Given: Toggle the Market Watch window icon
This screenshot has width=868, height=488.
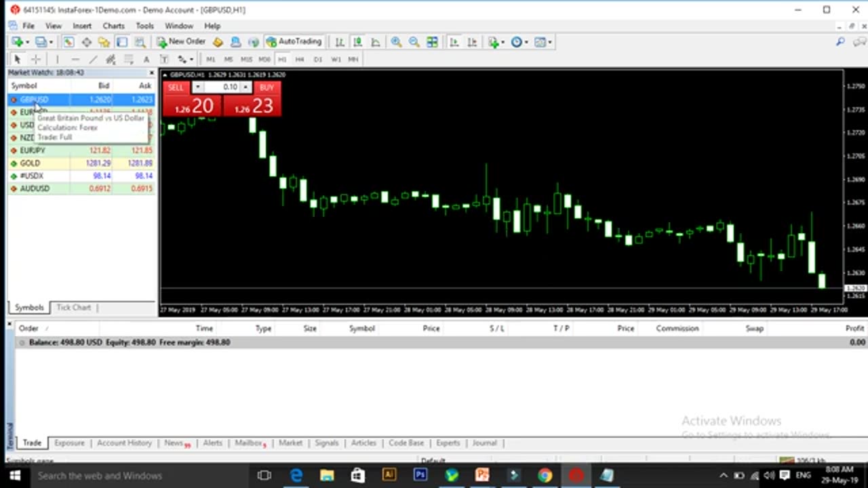Looking at the screenshot, I should (x=68, y=42).
